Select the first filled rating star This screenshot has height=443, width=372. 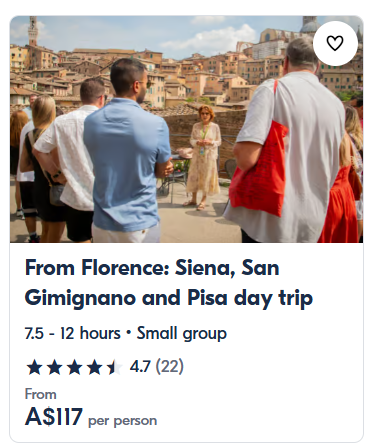click(x=34, y=367)
